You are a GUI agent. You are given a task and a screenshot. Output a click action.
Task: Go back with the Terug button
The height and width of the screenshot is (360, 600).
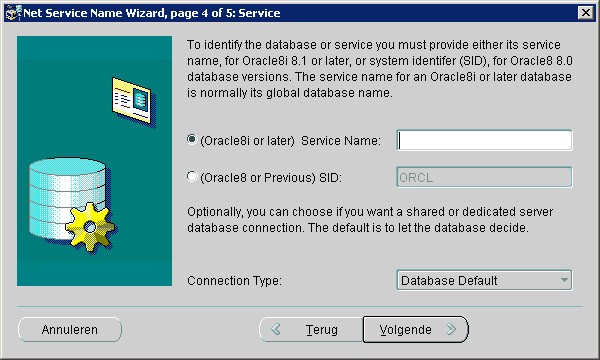[311, 329]
